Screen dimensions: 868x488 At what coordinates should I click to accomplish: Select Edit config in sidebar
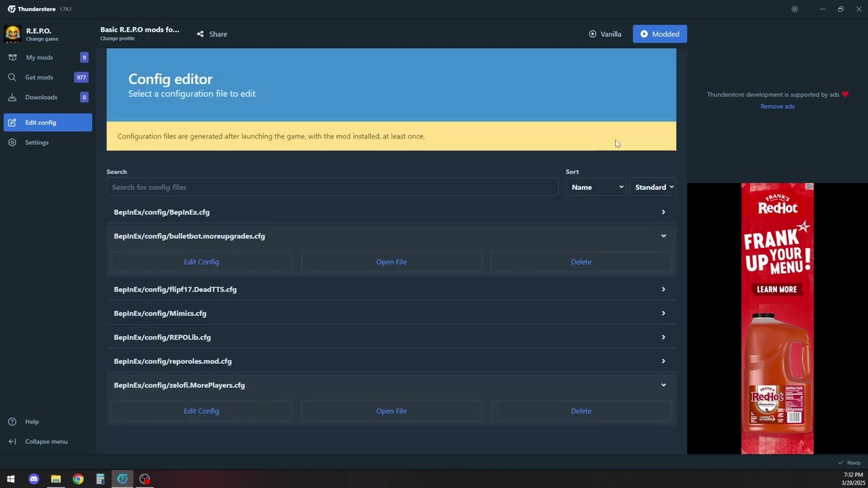(x=47, y=123)
